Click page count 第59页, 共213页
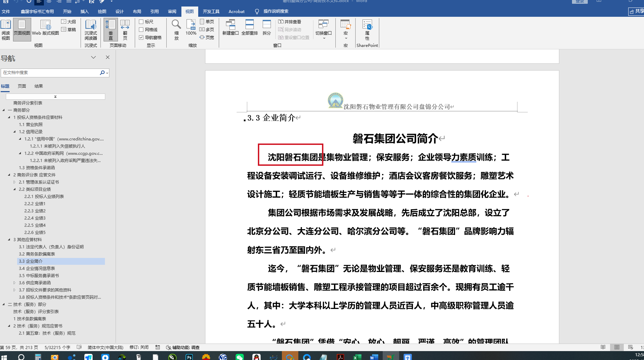 (x=19, y=347)
